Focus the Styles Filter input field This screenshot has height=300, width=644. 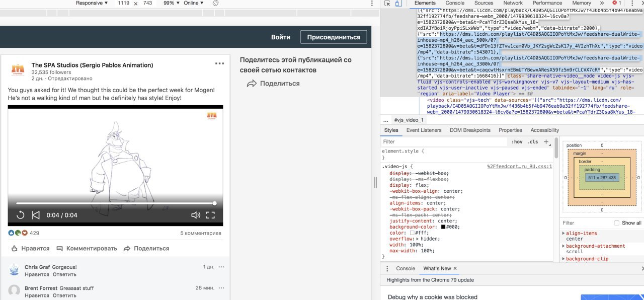(444, 142)
